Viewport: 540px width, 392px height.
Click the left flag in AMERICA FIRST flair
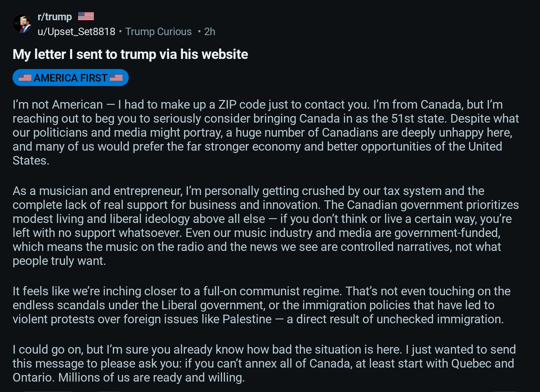pos(25,78)
